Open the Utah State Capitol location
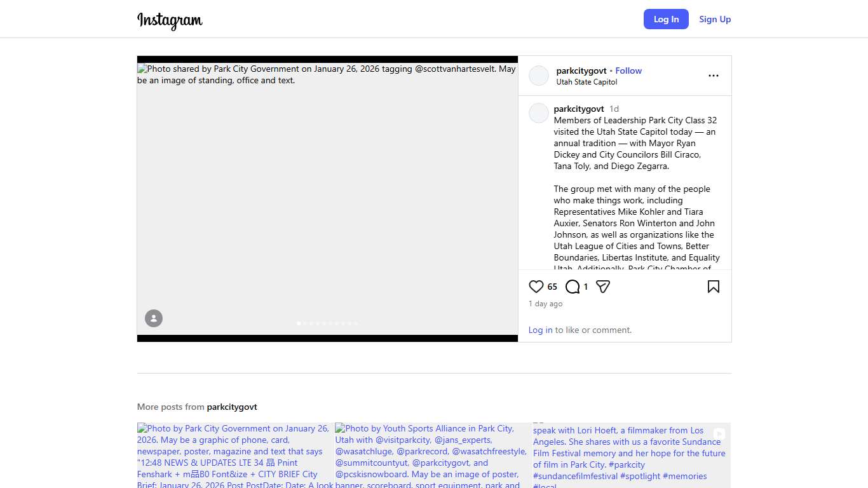 pos(587,82)
